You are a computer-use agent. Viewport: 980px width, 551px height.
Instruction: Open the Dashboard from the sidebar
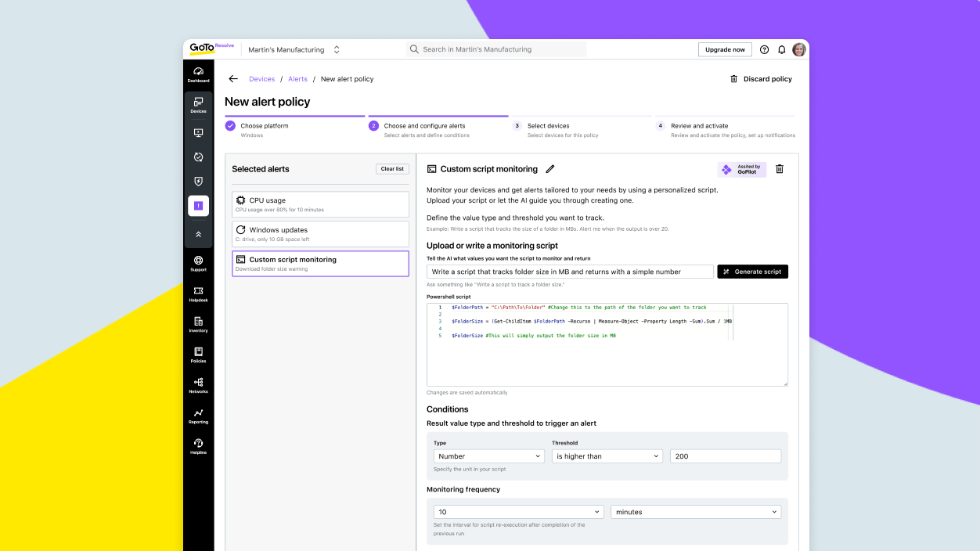198,73
